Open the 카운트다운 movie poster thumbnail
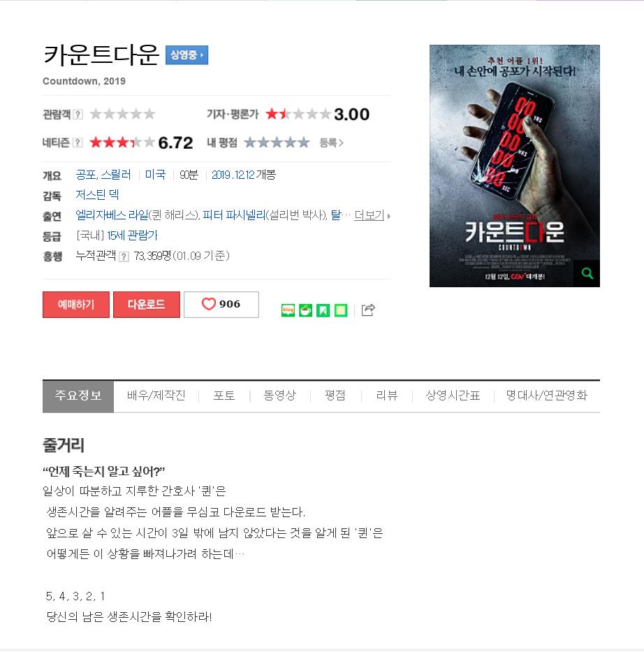Screen dimensions: 644x652 point(514,166)
